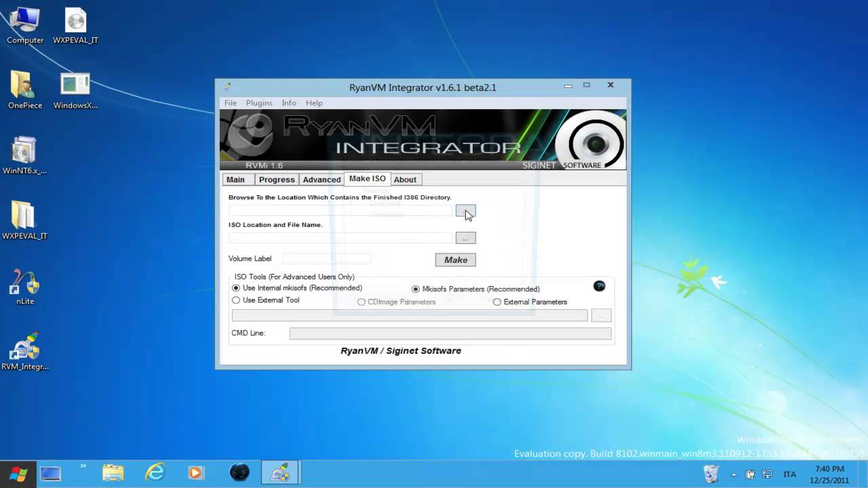
Task: Select the WindowsX... desktop shortcut
Action: [x=75, y=90]
